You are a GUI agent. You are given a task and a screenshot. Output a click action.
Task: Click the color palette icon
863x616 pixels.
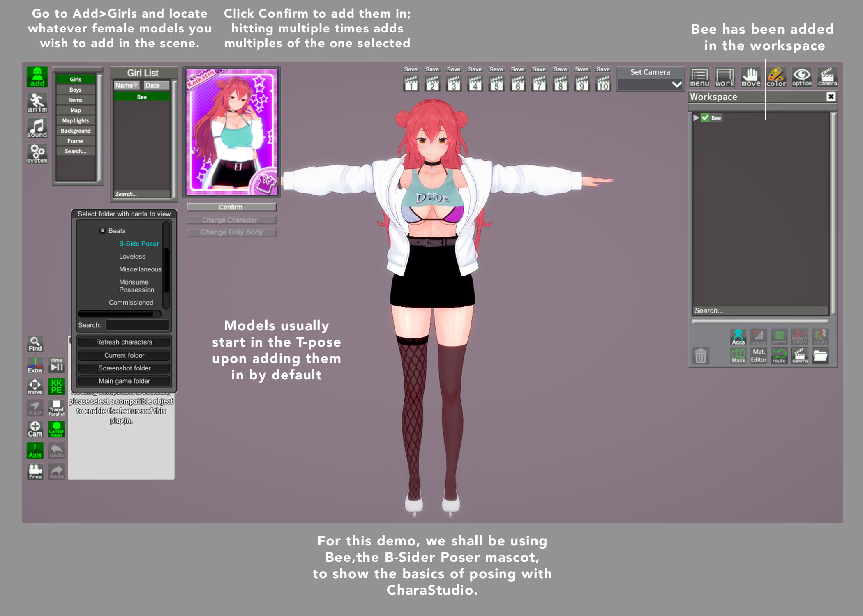click(776, 77)
